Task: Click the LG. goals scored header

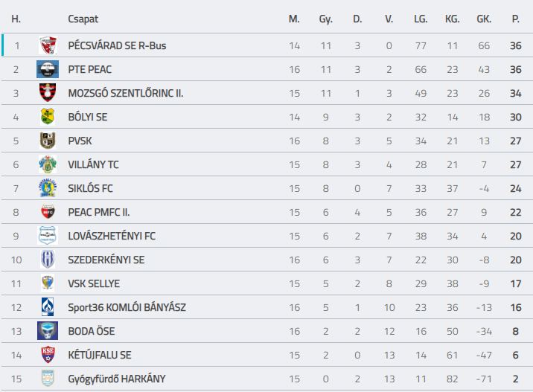Action: click(421, 19)
